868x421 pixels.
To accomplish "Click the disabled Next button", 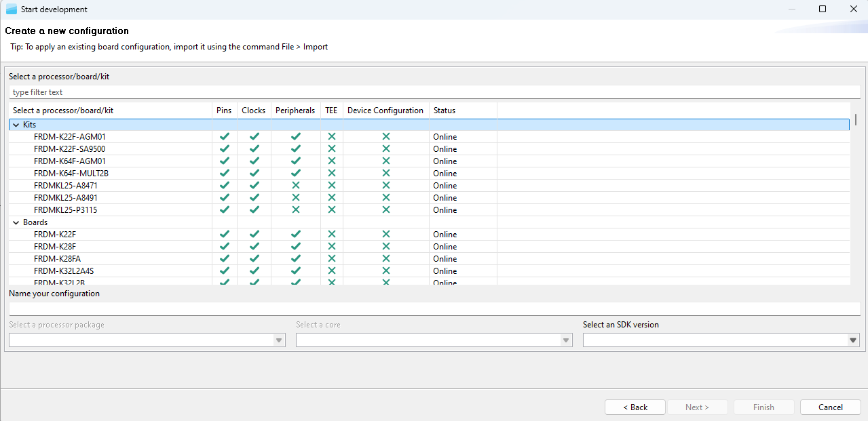I will coord(697,407).
